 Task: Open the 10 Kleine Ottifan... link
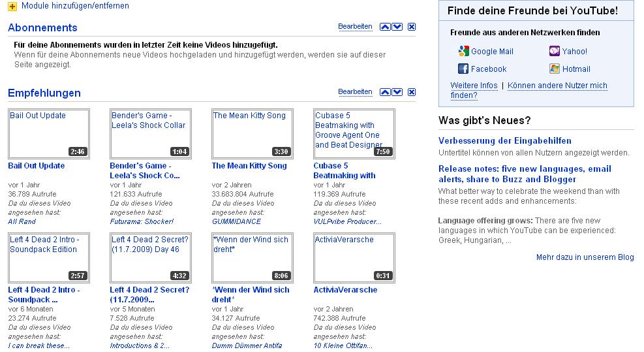tap(343, 346)
